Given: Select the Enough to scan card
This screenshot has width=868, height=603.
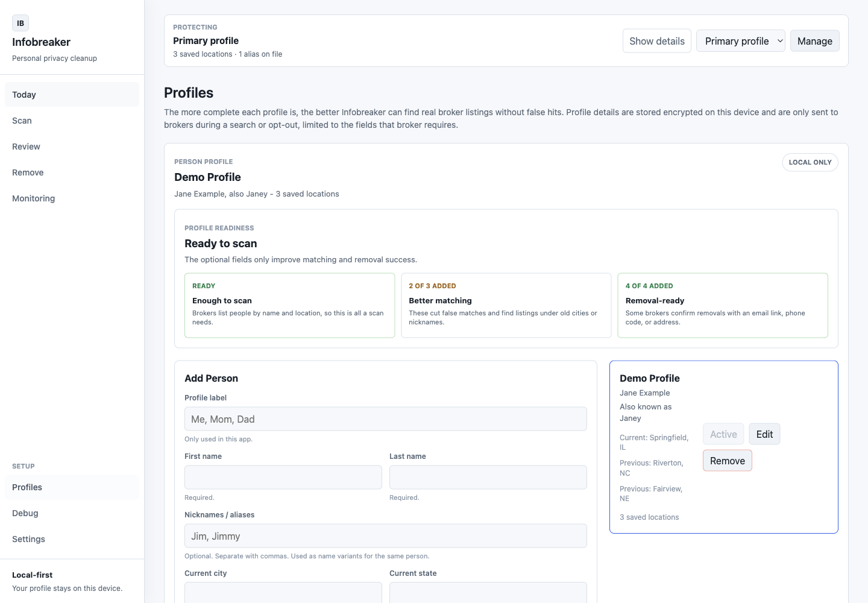Looking at the screenshot, I should coord(289,305).
